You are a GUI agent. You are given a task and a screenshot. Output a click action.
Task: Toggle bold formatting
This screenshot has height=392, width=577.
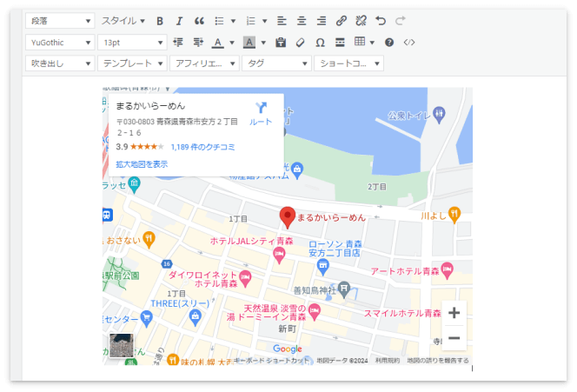coord(160,21)
